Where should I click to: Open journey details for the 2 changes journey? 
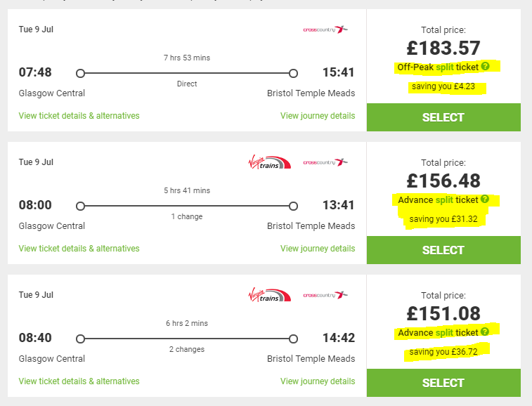click(x=318, y=381)
